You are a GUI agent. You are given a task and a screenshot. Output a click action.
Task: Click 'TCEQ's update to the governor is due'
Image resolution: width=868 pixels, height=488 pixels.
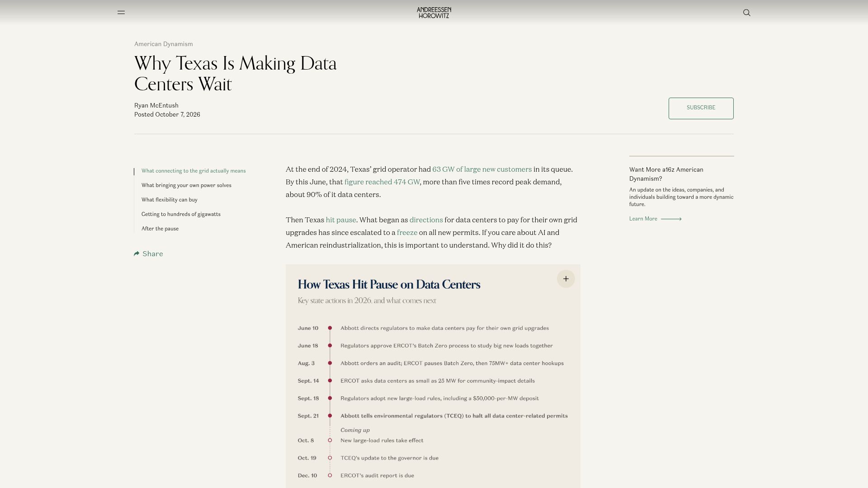tap(389, 458)
